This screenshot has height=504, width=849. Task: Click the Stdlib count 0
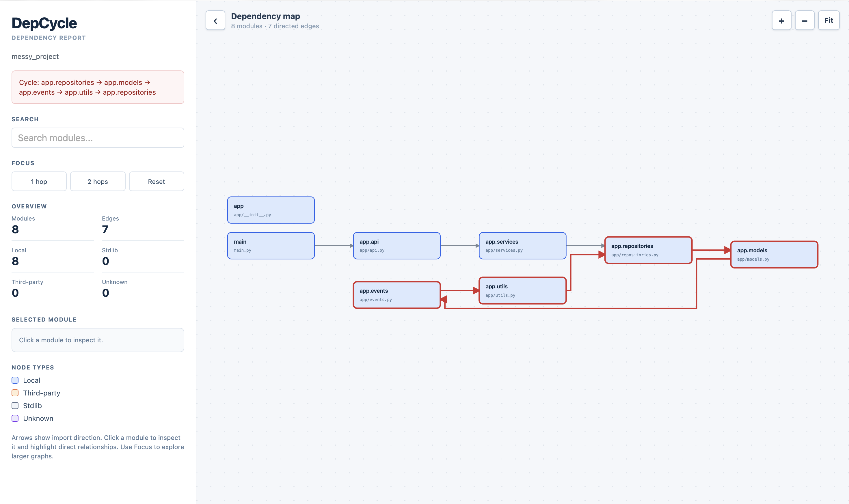[x=106, y=261]
